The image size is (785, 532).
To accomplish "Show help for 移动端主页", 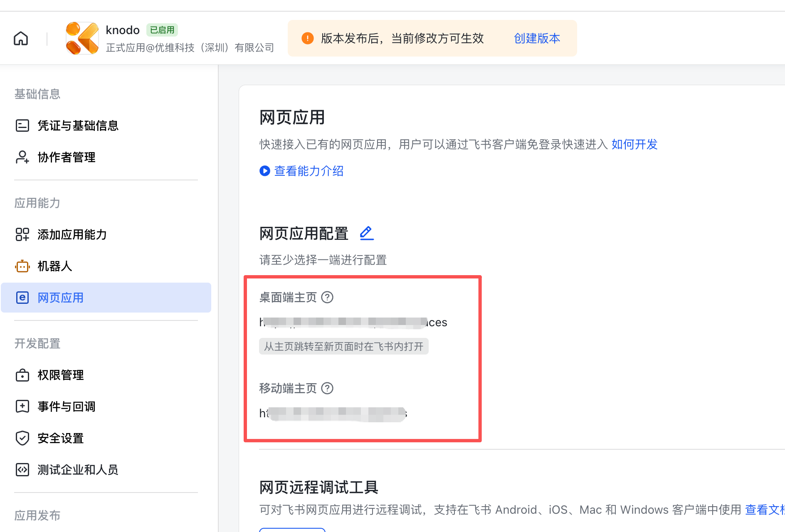I will (x=328, y=389).
